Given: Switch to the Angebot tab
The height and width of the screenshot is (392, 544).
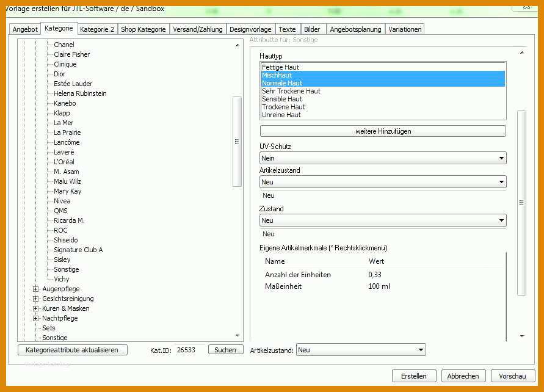Looking at the screenshot, I should 24,29.
